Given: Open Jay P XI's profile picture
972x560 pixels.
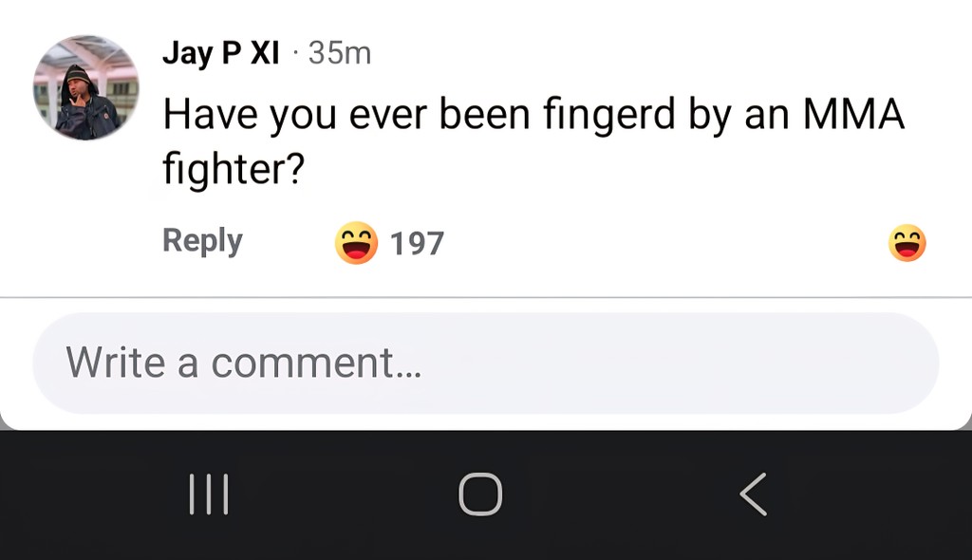Looking at the screenshot, I should pos(86,88).
